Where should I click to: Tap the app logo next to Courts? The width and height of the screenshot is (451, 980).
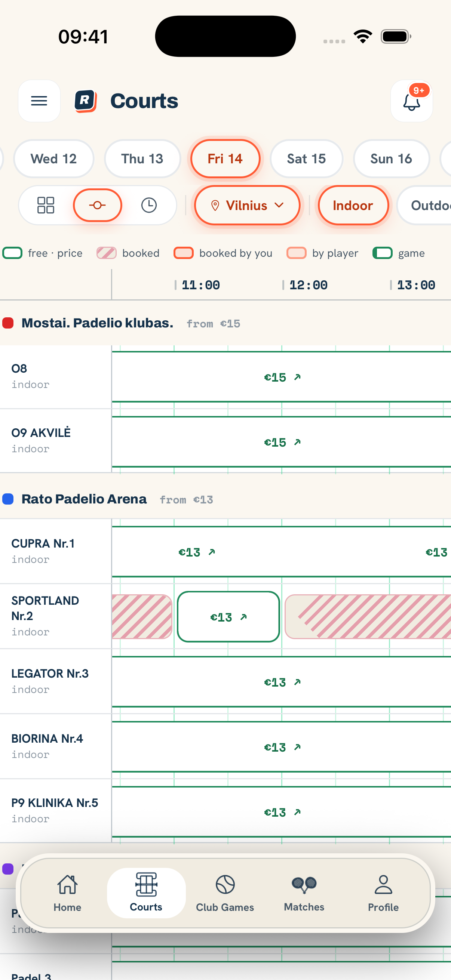coord(86,101)
